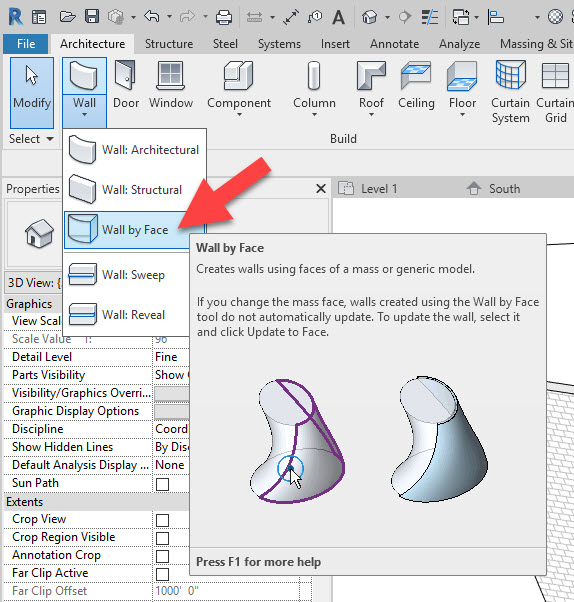The image size is (574, 602).
Task: Select the Component tool icon
Action: coord(238,76)
